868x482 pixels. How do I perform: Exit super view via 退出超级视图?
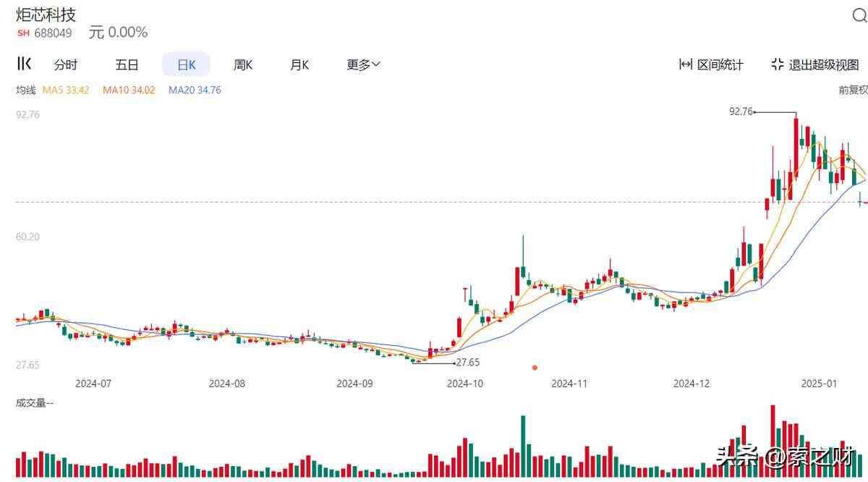coord(815,64)
